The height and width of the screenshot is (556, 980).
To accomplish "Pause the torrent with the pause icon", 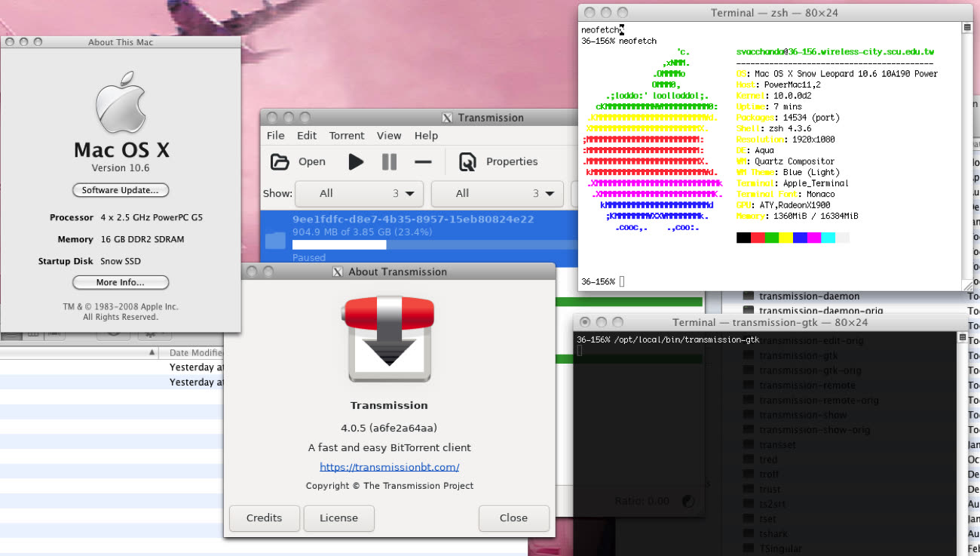I will tap(389, 161).
